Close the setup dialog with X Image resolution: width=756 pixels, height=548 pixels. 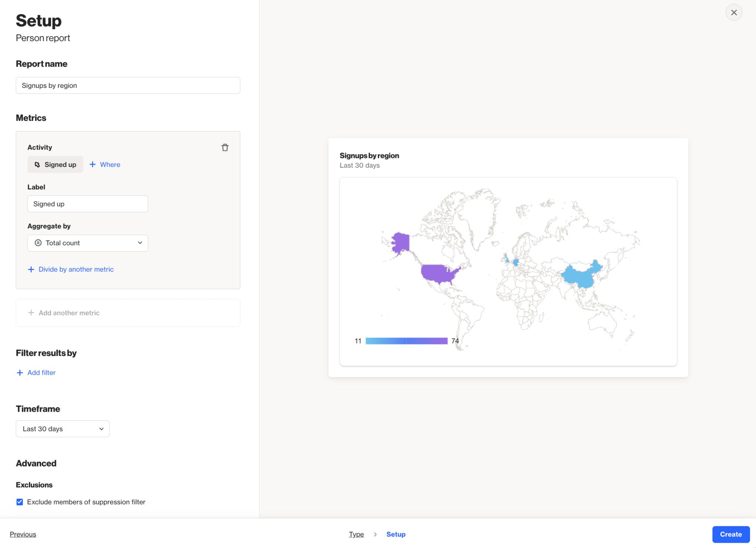733,13
